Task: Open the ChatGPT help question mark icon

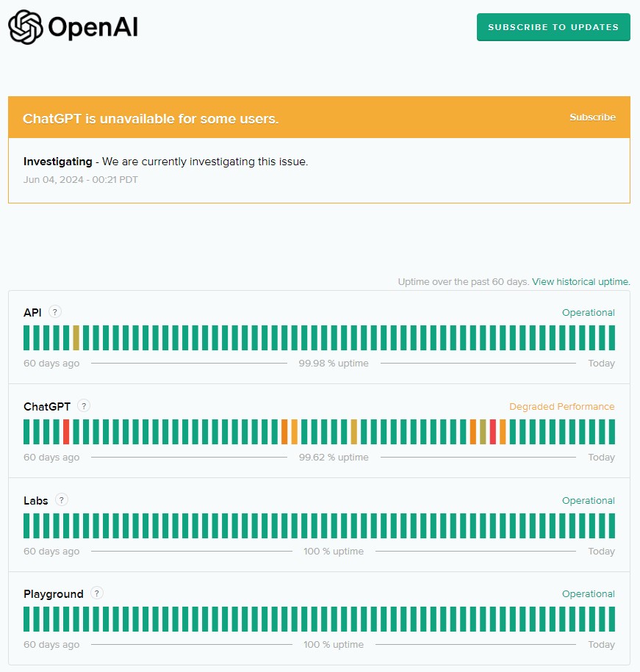Action: click(84, 405)
